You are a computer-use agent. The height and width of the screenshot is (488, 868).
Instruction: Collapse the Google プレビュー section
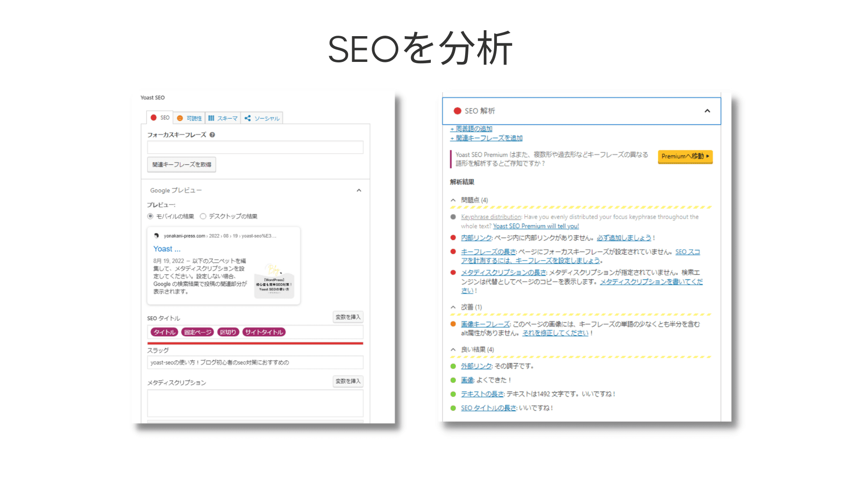[359, 190]
